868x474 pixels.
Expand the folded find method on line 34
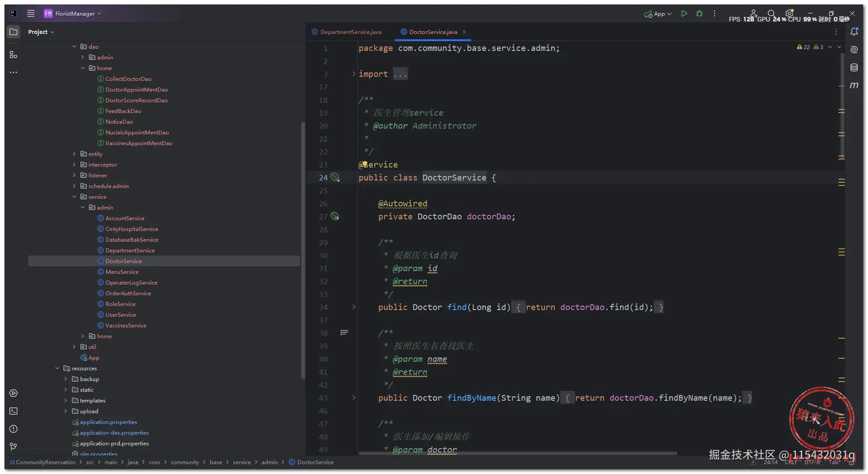pyautogui.click(x=353, y=307)
